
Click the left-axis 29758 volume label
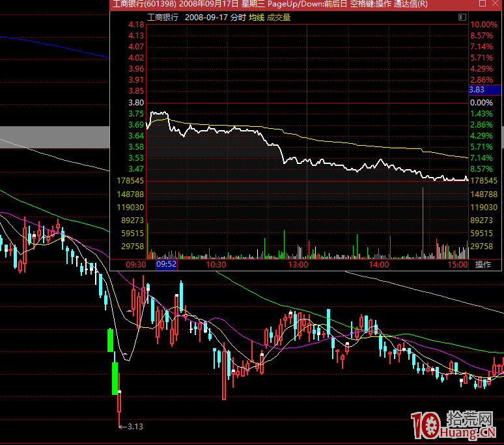[x=132, y=247]
